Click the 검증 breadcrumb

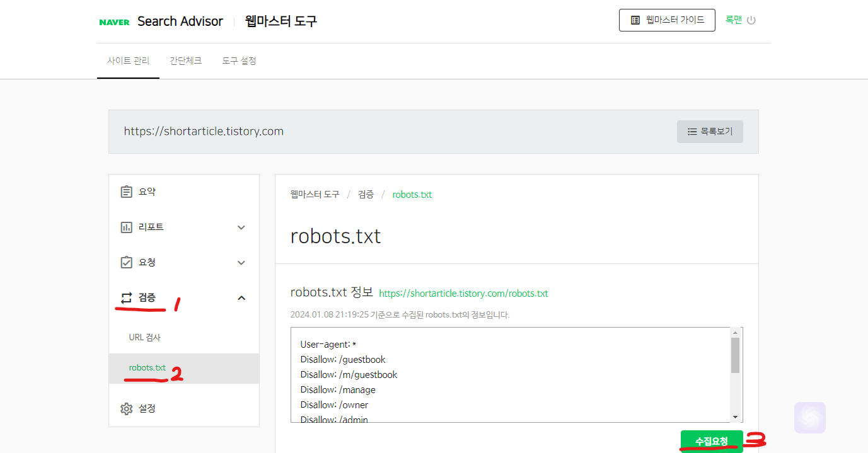[366, 194]
